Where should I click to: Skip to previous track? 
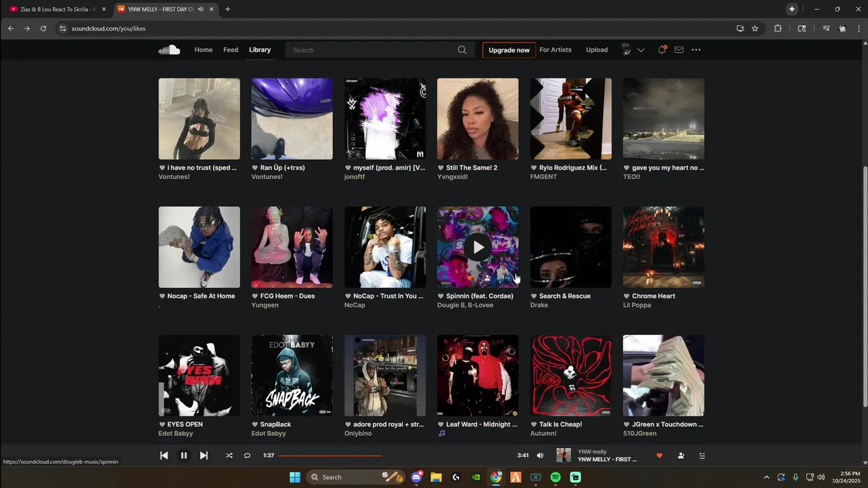coord(163,455)
